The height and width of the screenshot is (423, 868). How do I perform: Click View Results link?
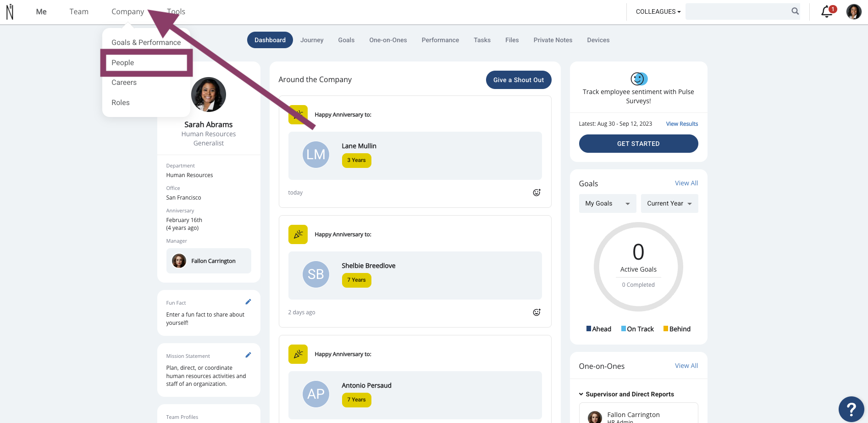coord(682,124)
